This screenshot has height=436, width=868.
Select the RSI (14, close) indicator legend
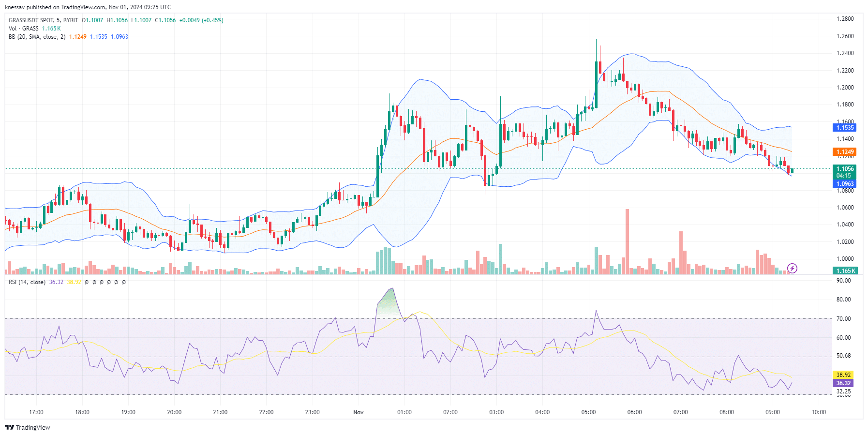(27, 282)
